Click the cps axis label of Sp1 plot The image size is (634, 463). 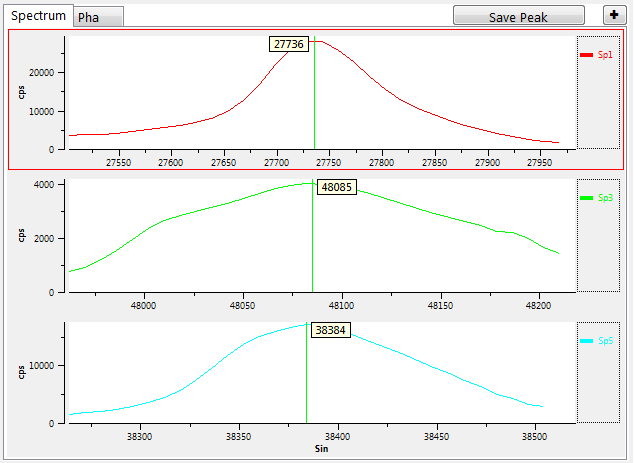coord(22,92)
